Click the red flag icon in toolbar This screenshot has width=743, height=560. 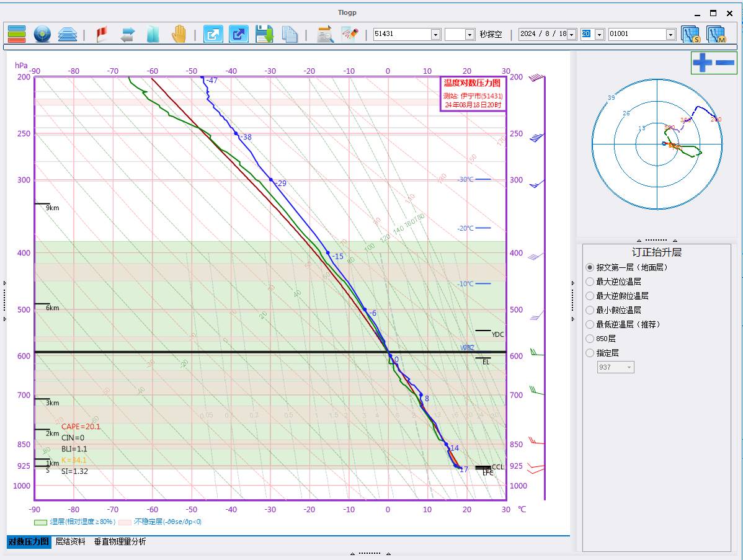102,34
